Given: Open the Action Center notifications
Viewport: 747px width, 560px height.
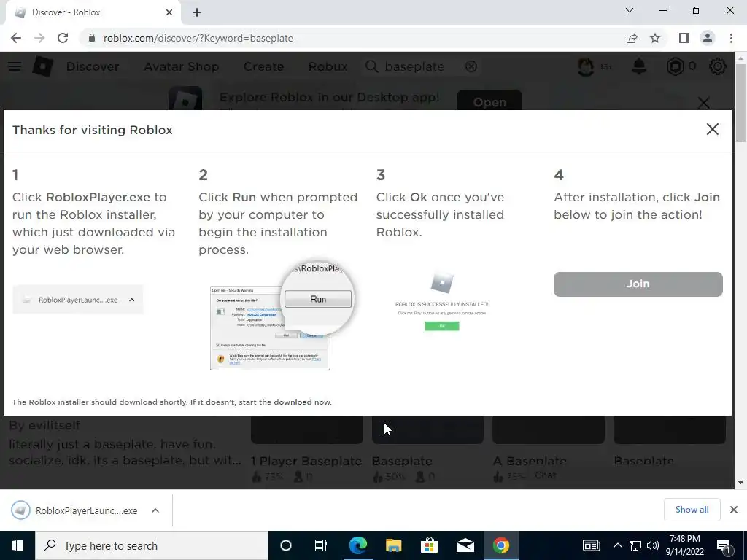Looking at the screenshot, I should tap(724, 545).
